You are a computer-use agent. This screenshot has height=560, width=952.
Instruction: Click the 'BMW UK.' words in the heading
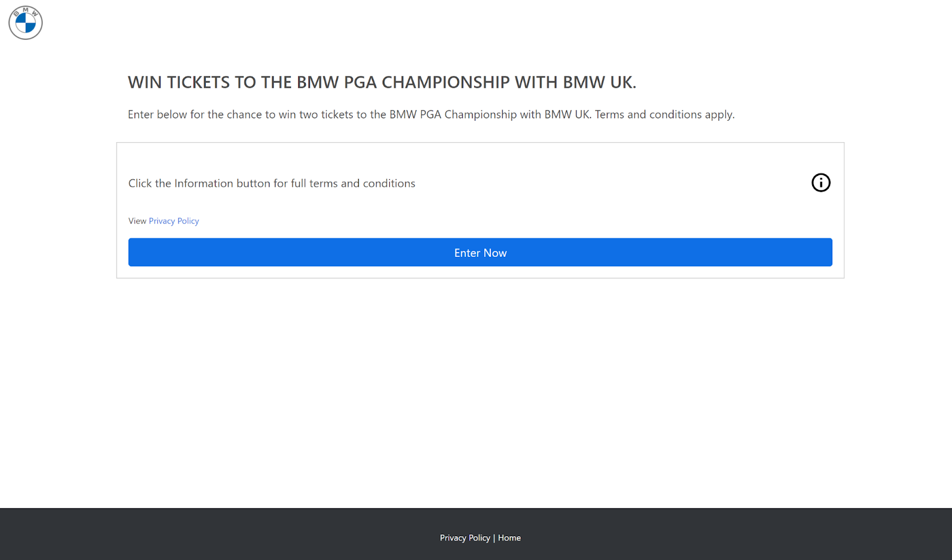(599, 82)
